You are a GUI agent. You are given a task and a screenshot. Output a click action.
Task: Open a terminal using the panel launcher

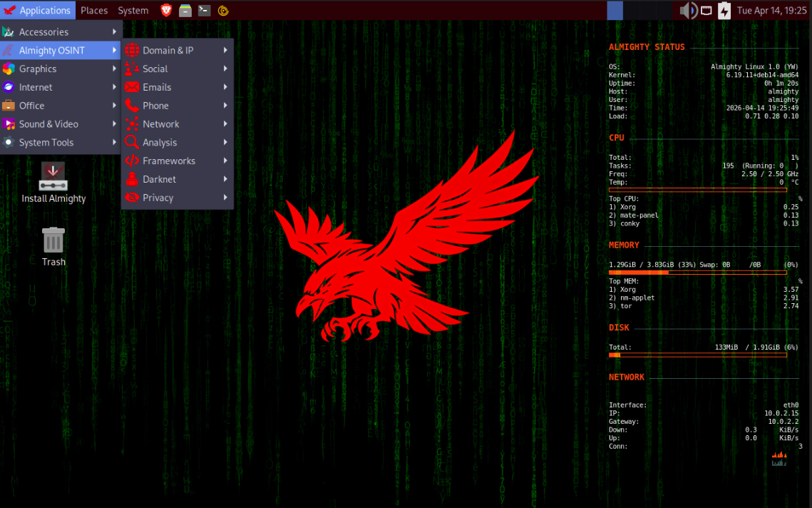(x=203, y=10)
